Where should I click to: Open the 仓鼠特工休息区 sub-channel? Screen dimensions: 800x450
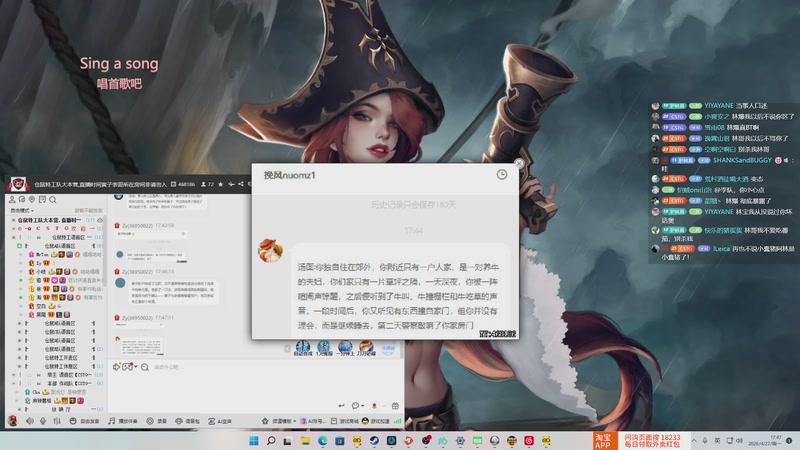click(x=61, y=366)
